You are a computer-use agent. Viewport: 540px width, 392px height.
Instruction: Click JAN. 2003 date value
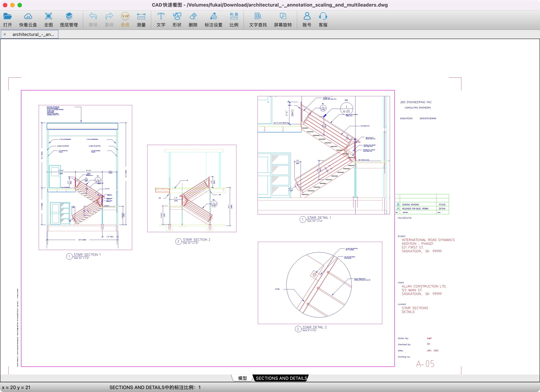433,351
